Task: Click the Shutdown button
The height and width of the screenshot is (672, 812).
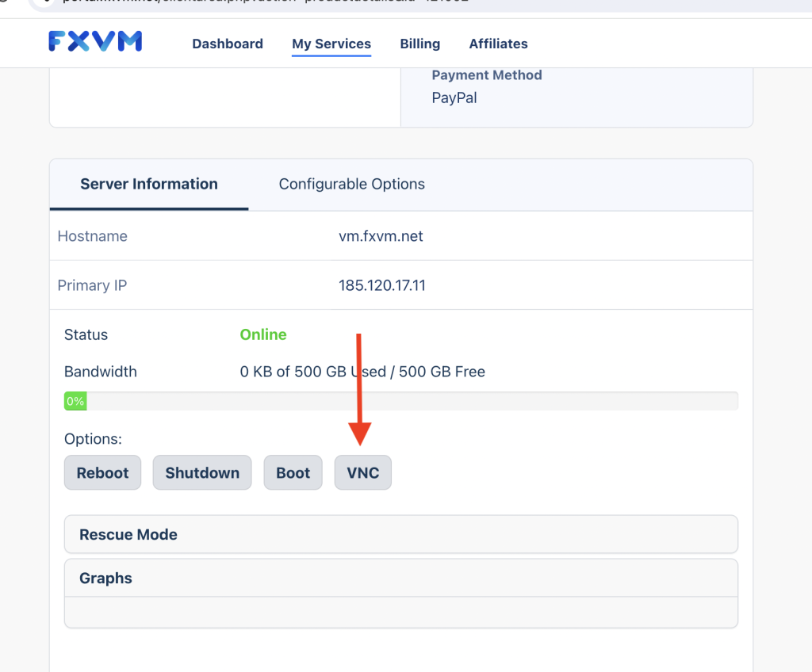Action: click(x=202, y=472)
